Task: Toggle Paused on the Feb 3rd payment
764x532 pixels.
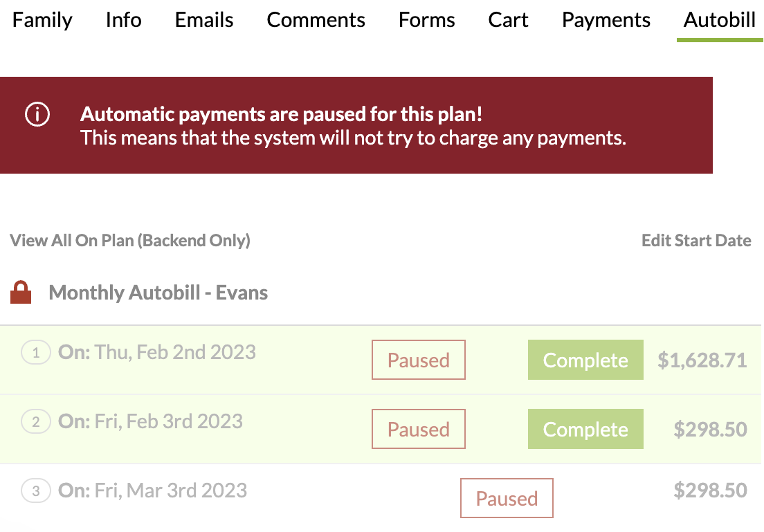Action: [x=418, y=429]
